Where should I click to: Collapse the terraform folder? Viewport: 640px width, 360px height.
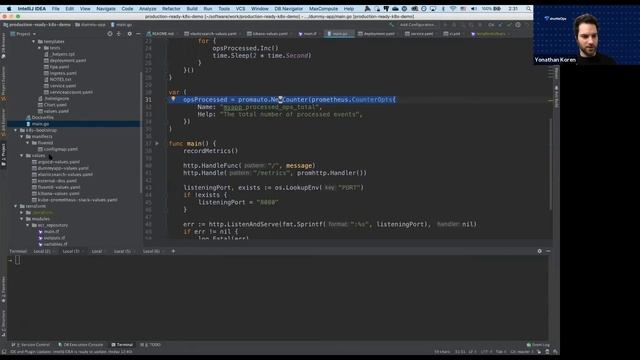tap(16, 206)
